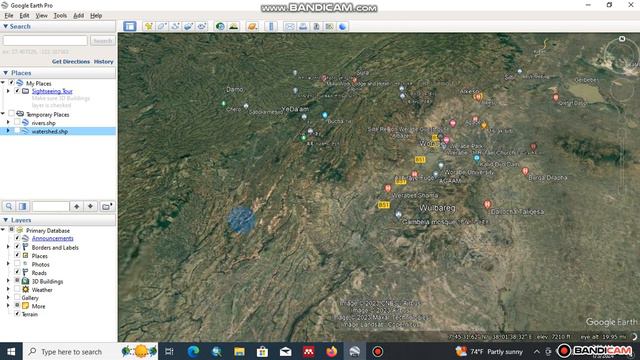
Task: Show historical imagery with the clock icon
Action: [x=220, y=27]
